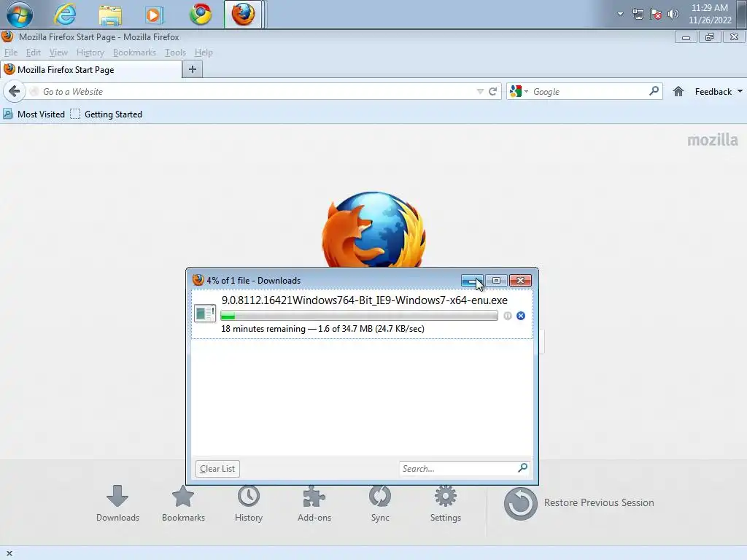Click Restore Previous Session

[578, 503]
